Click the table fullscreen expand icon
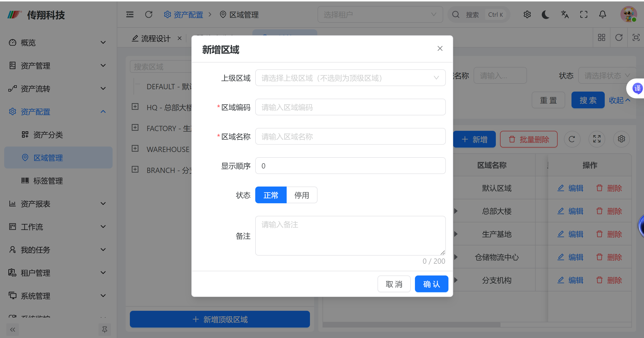Screen dimensions: 644x338 [597, 139]
